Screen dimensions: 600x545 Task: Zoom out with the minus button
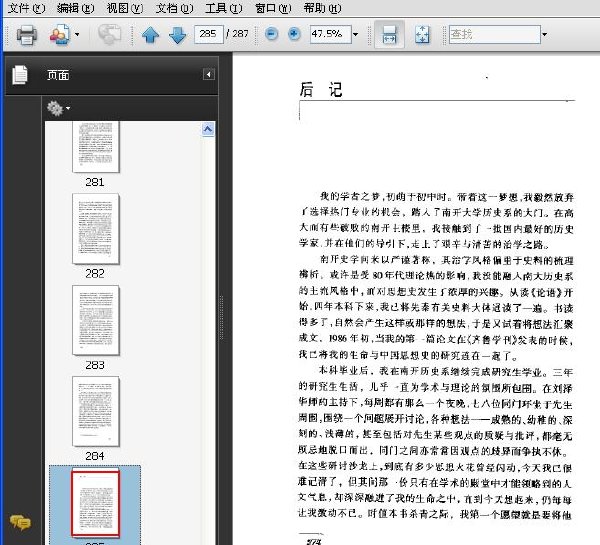point(271,34)
